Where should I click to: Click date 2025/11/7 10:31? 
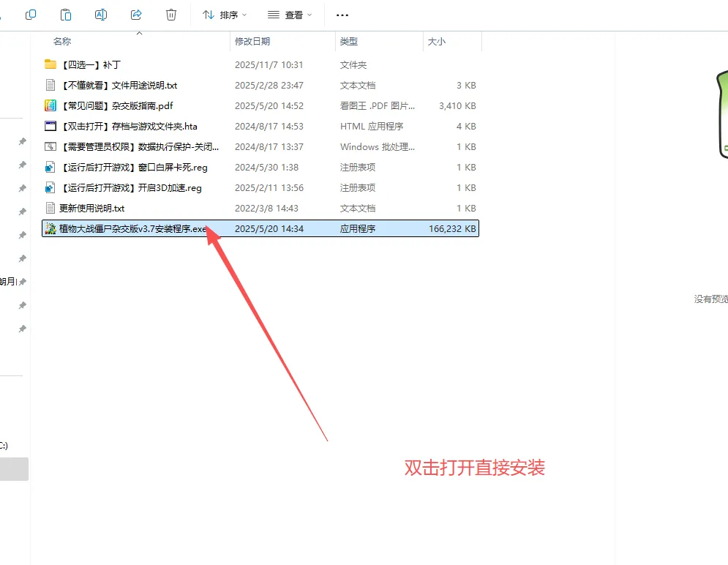(269, 65)
